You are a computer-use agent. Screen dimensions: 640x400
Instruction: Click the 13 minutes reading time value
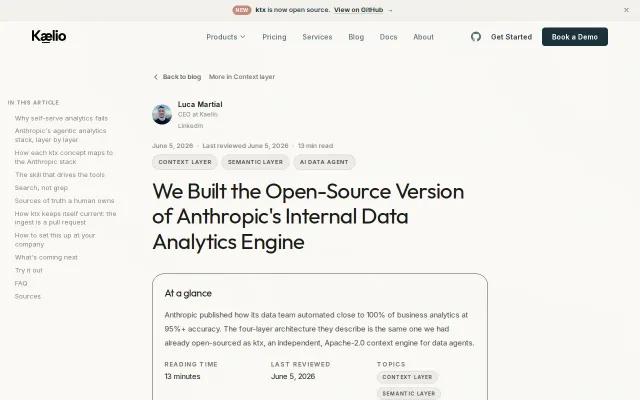(x=182, y=376)
